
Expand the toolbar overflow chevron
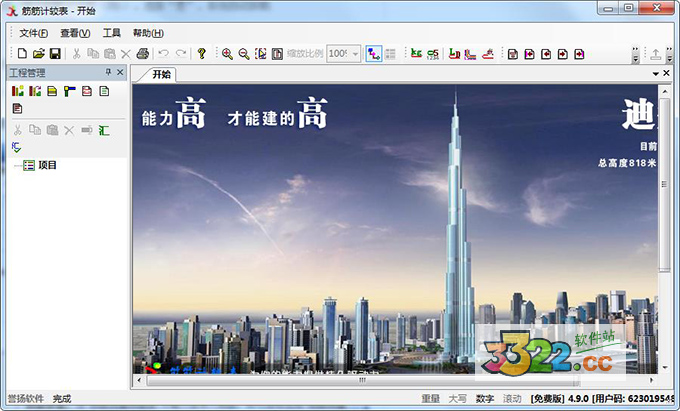click(x=635, y=54)
